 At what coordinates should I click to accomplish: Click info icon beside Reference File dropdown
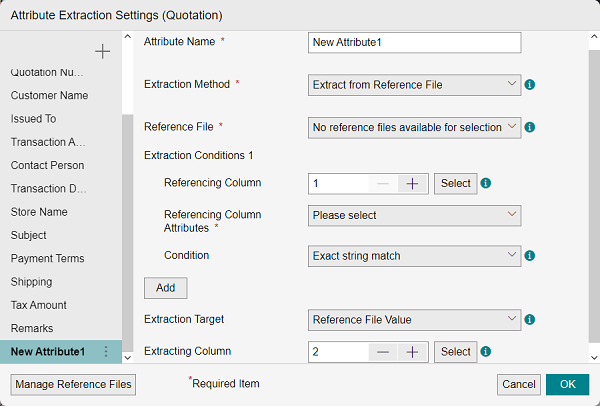coord(530,127)
